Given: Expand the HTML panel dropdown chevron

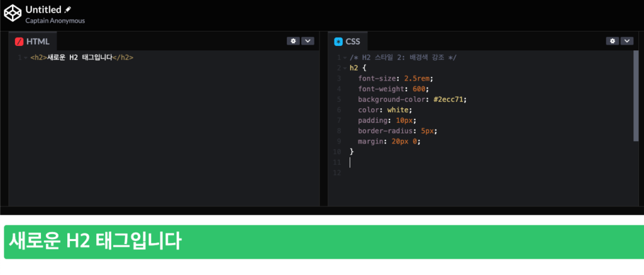Looking at the screenshot, I should [x=308, y=41].
